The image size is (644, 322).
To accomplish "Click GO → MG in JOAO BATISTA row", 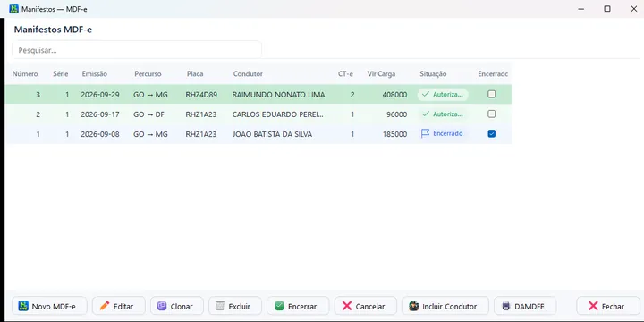I will (x=150, y=134).
